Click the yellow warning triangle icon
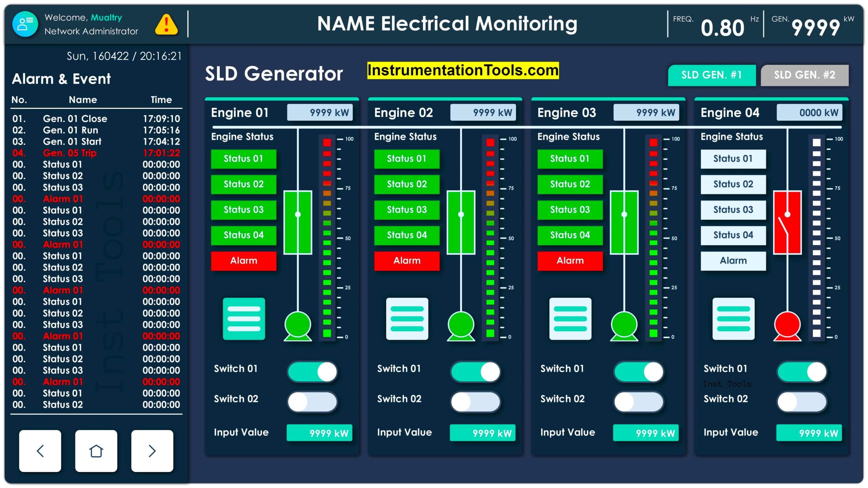Viewport: 868px width, 488px height. click(166, 24)
